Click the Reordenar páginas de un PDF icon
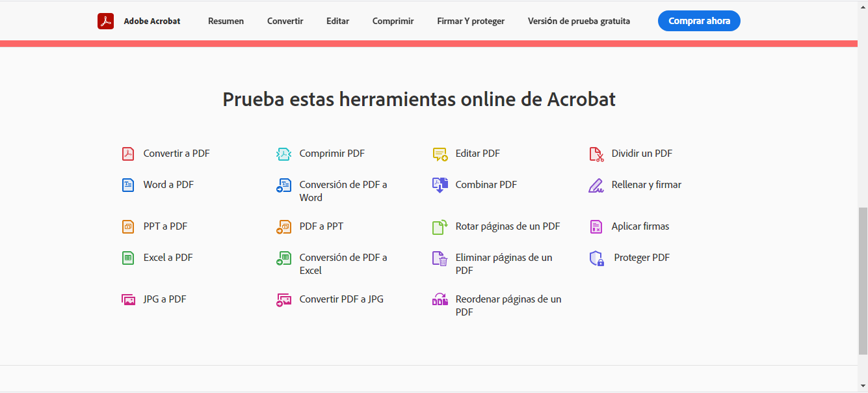 (x=440, y=300)
